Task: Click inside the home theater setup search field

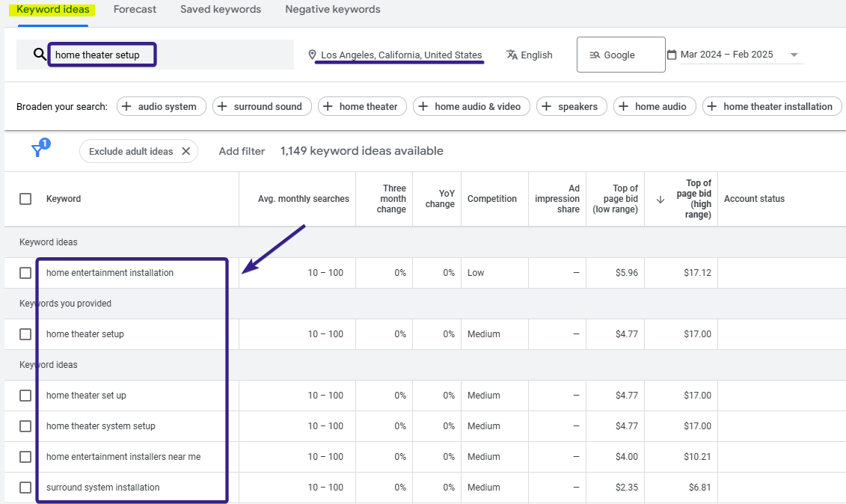Action: click(102, 54)
